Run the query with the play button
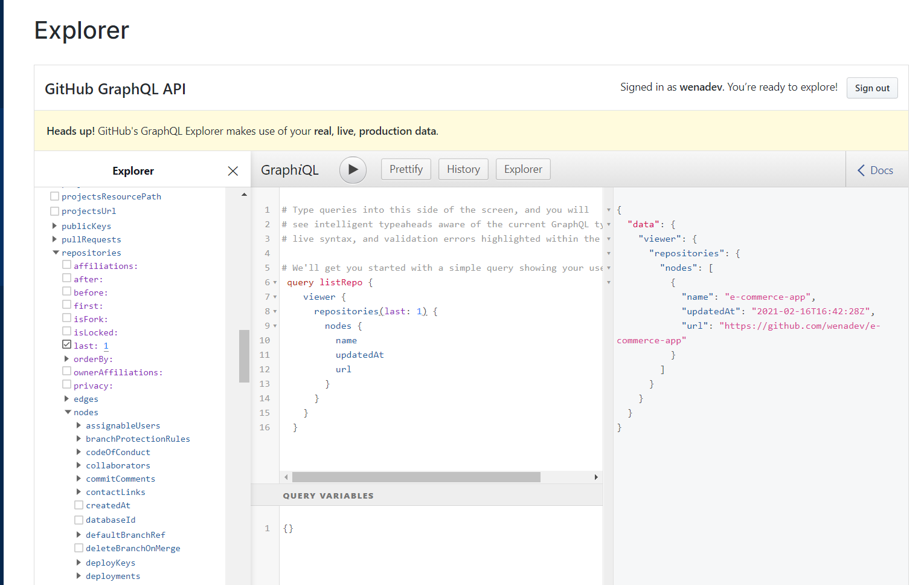 tap(353, 170)
